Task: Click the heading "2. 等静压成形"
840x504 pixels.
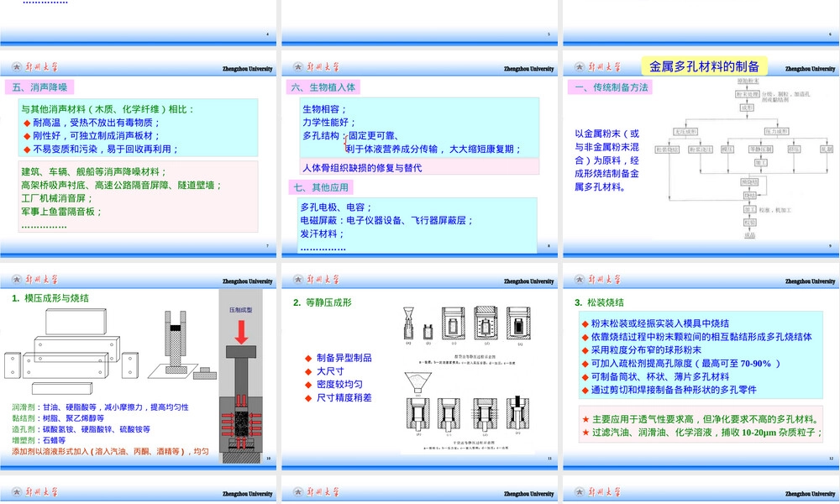Action: point(322,302)
